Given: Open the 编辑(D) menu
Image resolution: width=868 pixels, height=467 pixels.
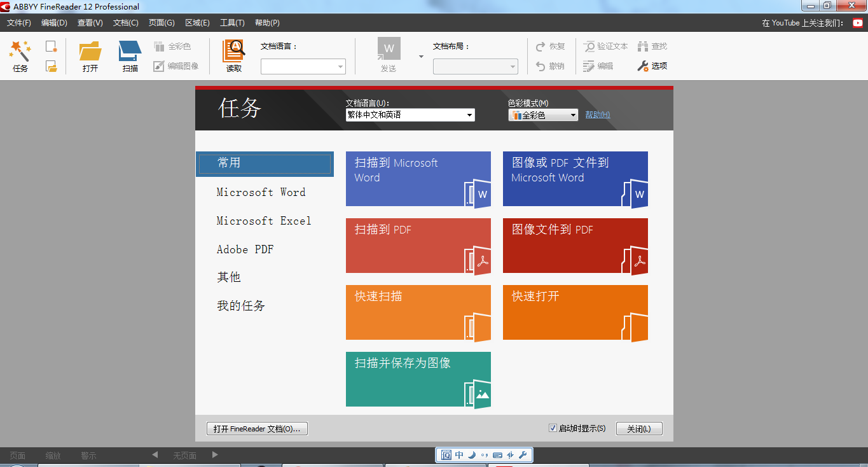Looking at the screenshot, I should pyautogui.click(x=54, y=23).
